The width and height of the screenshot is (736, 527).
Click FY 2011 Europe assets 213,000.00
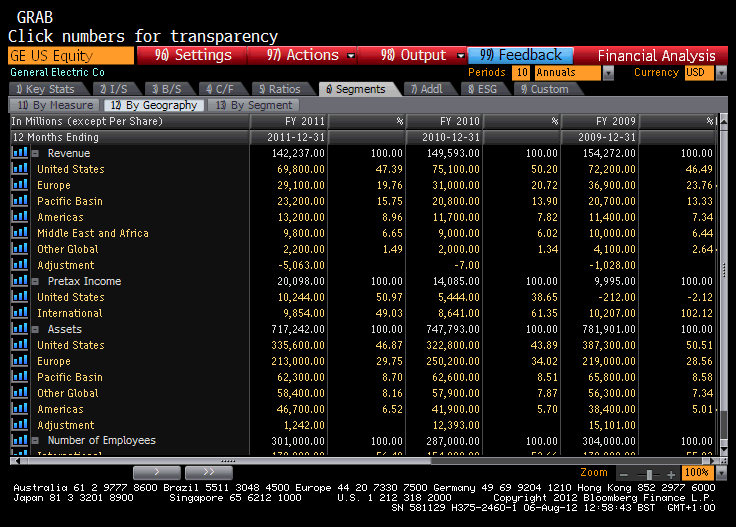click(298, 361)
